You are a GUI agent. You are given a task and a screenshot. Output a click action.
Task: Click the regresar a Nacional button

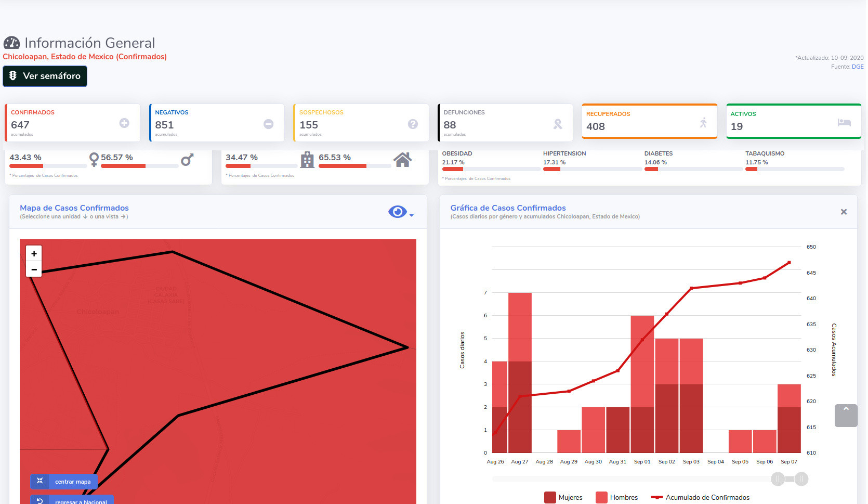tap(72, 500)
